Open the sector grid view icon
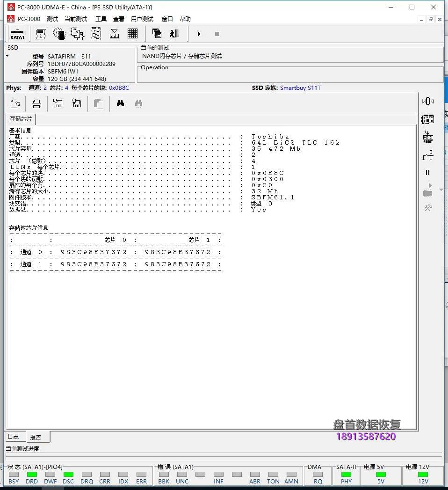Screen dimensions: 448x490 (133, 34)
